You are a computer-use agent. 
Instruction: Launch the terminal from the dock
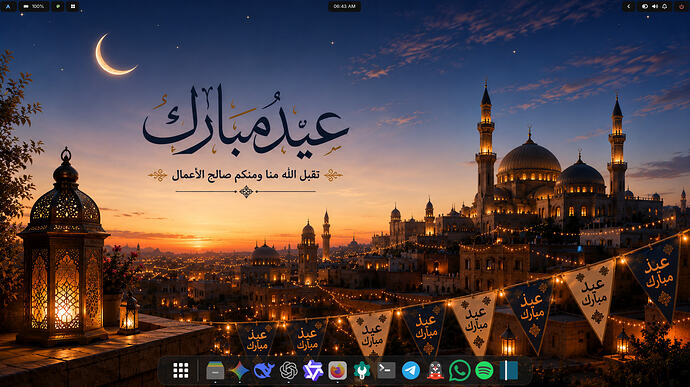pos(386,371)
